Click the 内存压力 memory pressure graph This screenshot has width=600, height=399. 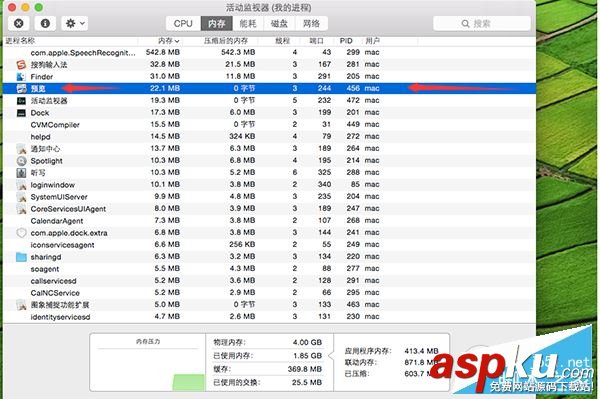click(x=148, y=362)
